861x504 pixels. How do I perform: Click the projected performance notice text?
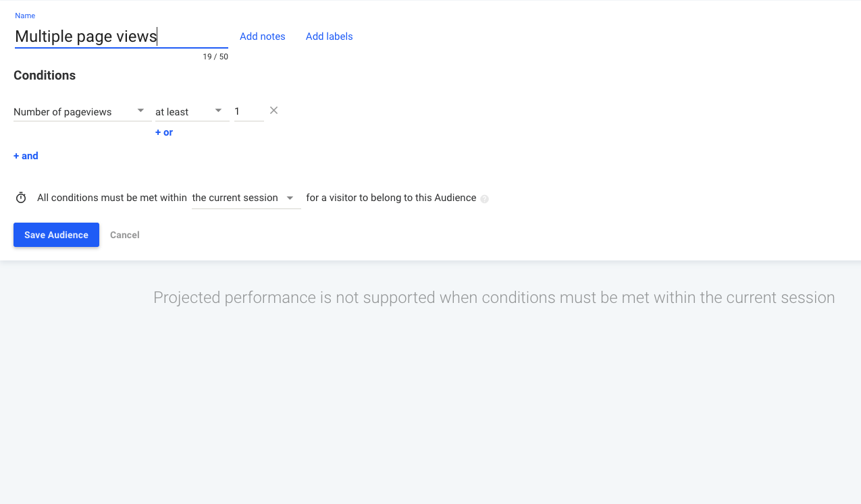[494, 298]
